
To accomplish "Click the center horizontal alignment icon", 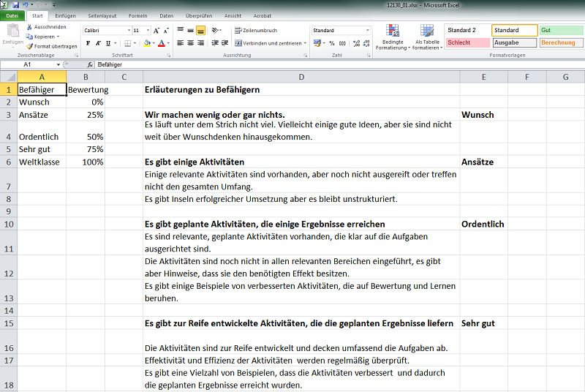I will 190,43.
